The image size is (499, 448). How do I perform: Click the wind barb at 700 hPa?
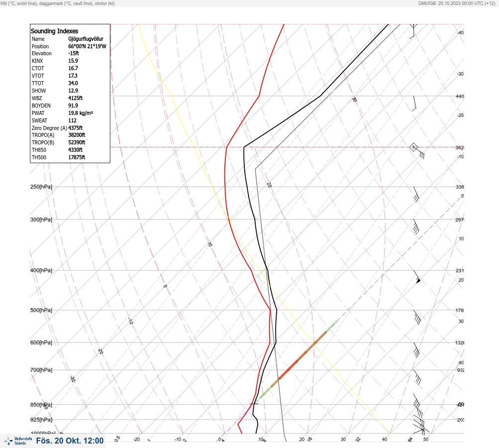[417, 377]
